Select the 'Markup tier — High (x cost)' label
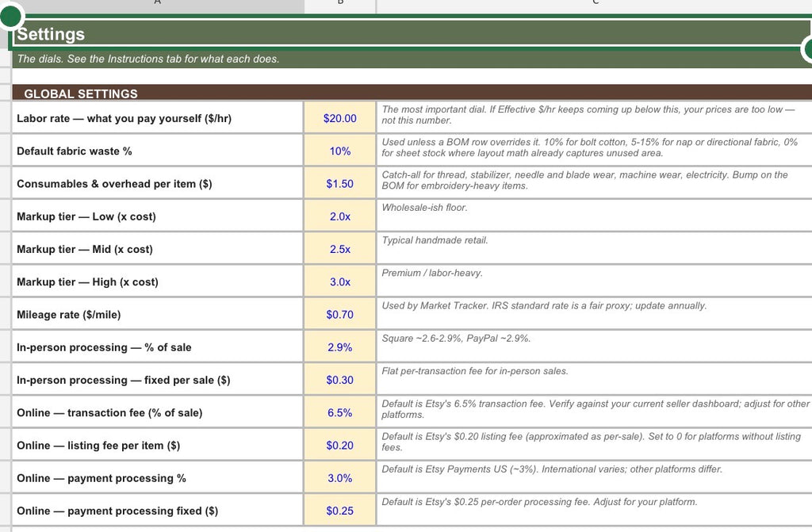 coord(158,281)
